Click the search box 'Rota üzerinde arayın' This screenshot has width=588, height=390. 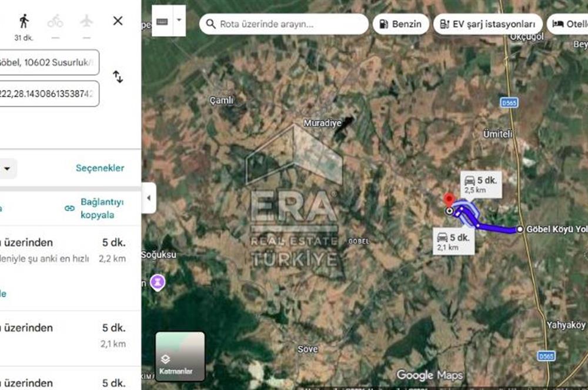284,24
